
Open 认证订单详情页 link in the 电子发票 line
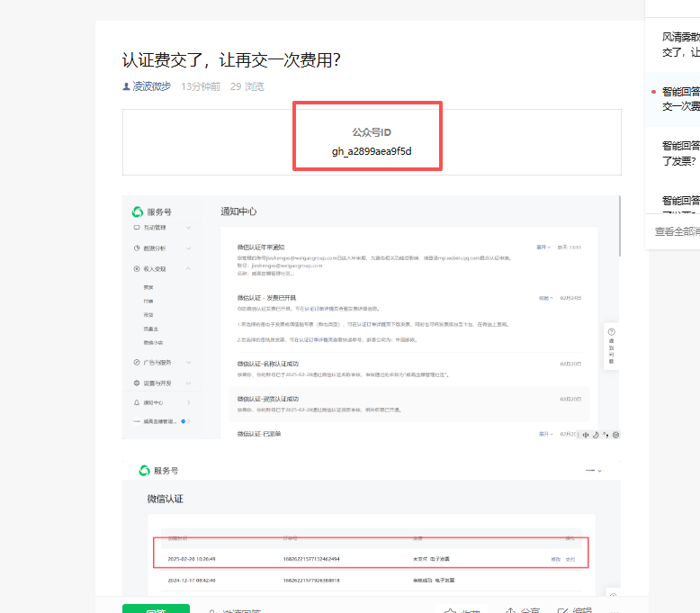[374, 325]
